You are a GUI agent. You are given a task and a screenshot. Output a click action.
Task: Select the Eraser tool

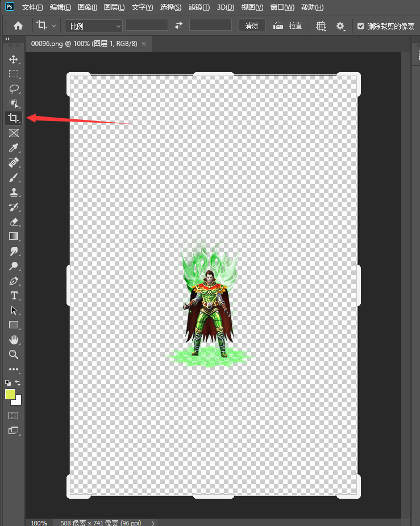point(14,222)
